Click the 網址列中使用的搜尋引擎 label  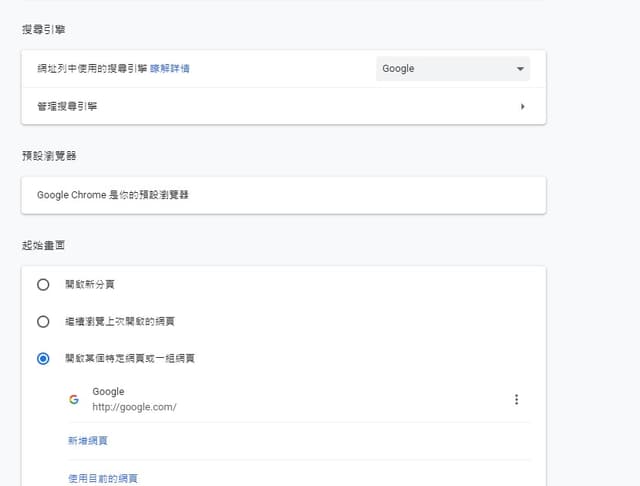pyautogui.click(x=92, y=69)
